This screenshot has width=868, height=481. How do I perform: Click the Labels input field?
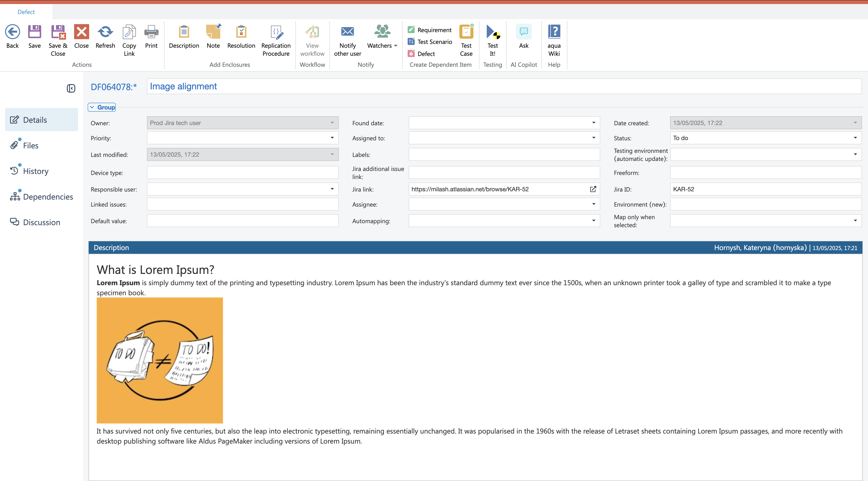tap(504, 155)
